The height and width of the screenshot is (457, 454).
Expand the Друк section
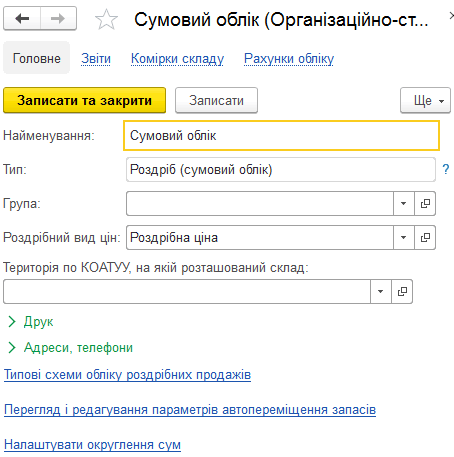point(30,322)
